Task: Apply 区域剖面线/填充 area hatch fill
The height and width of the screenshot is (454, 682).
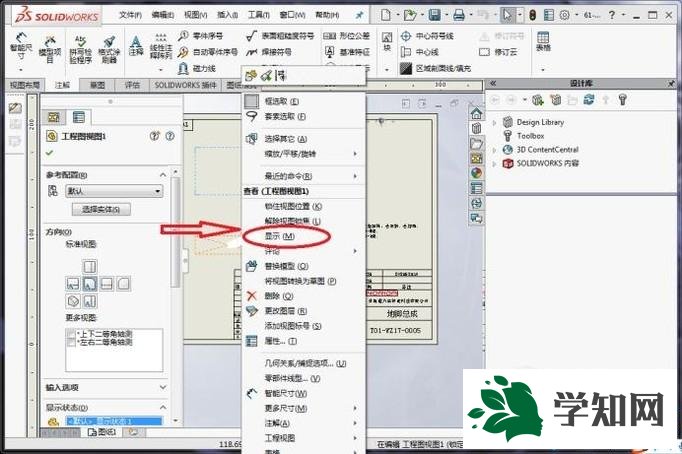Action: [x=435, y=68]
